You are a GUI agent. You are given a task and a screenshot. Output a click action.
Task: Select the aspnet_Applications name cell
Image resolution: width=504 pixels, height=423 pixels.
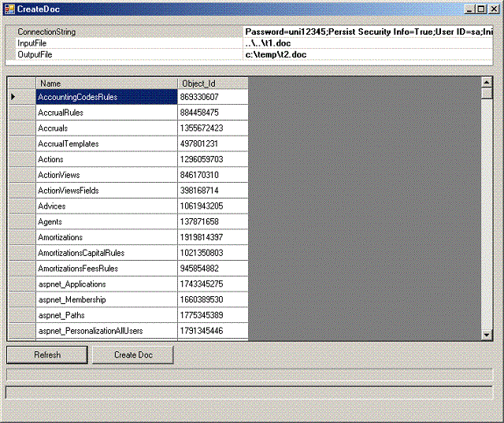pyautogui.click(x=107, y=284)
